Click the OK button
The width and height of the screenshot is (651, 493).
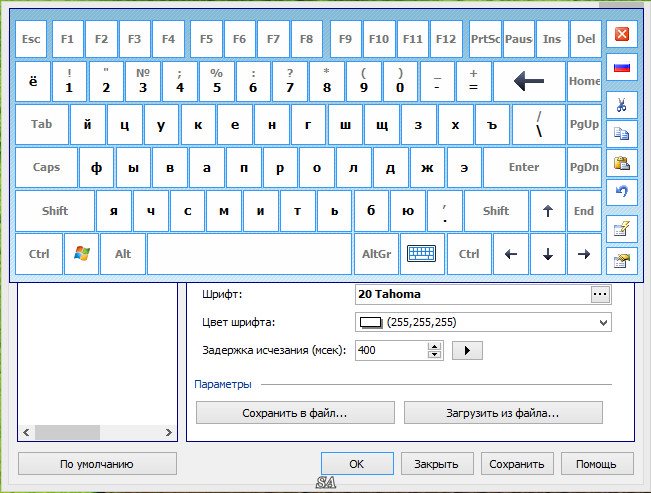pyautogui.click(x=357, y=464)
